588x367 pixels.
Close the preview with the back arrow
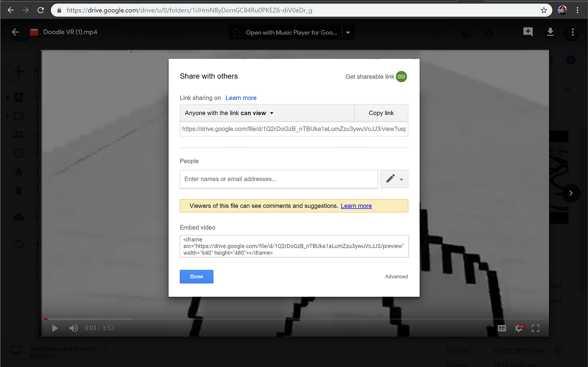[16, 32]
